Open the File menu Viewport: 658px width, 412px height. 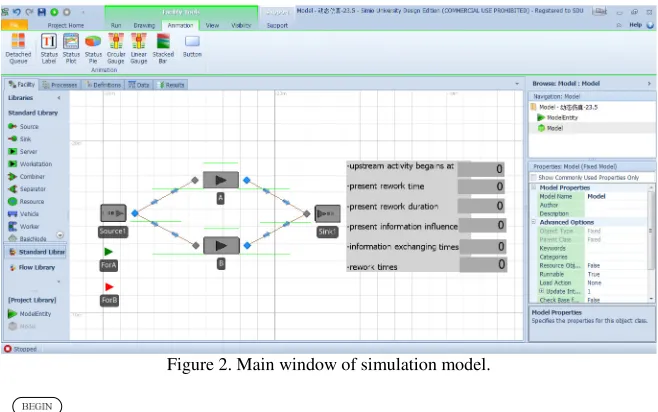pyautogui.click(x=14, y=25)
